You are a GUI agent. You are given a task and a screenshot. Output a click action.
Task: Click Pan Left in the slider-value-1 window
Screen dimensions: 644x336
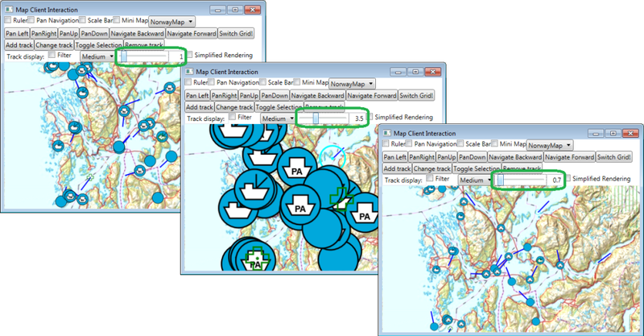click(17, 33)
